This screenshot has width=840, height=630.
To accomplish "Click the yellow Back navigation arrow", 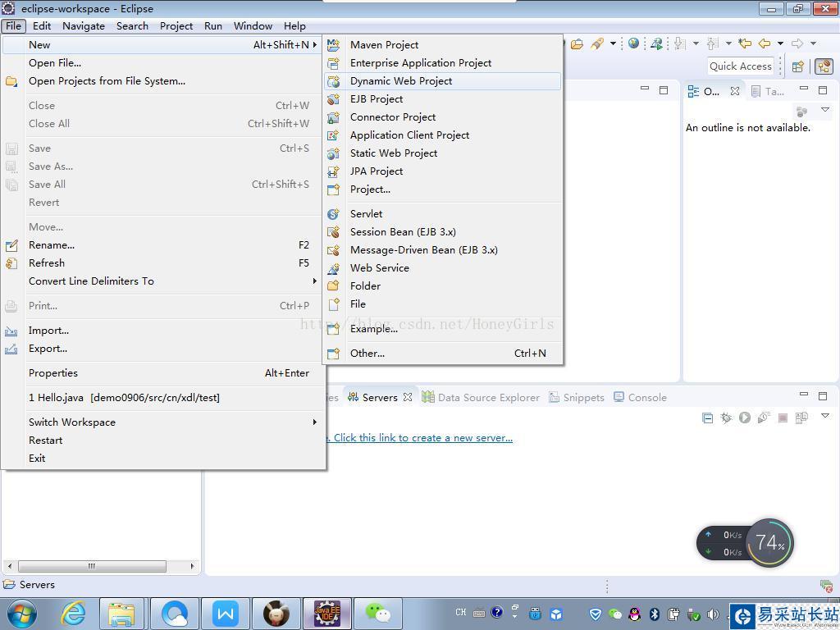I will 765,43.
